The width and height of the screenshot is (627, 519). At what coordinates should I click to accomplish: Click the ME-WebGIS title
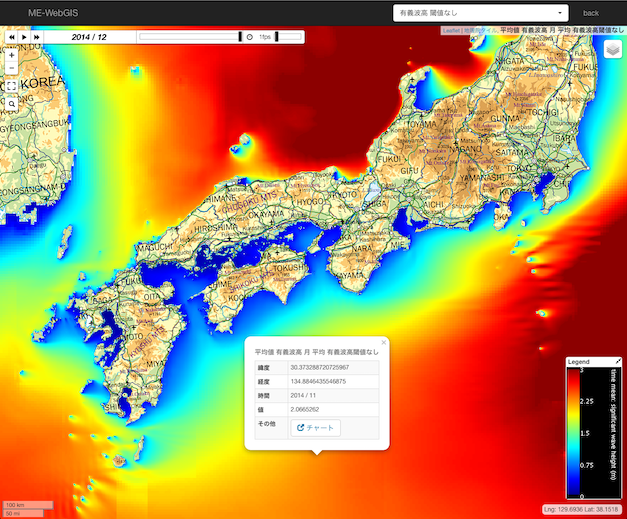coord(53,13)
